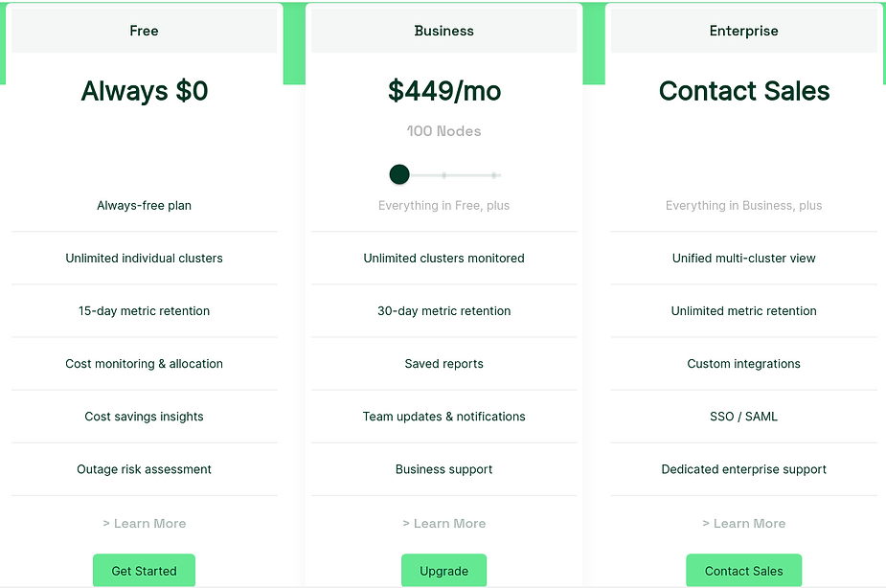Open Learn More under Business plan

443,524
